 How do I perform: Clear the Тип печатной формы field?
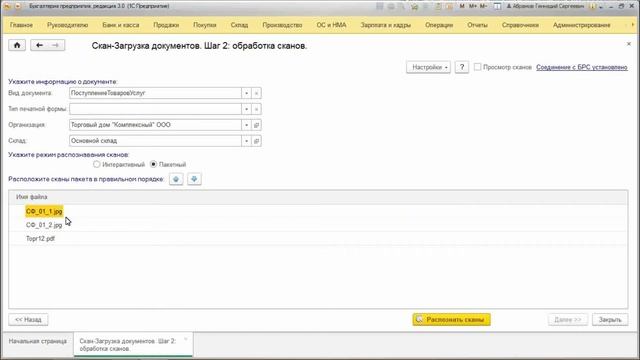click(256, 109)
